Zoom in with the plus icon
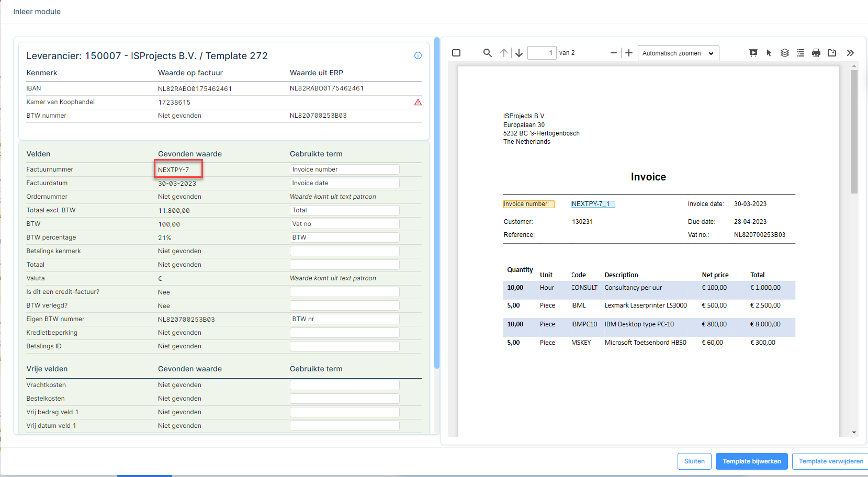The height and width of the screenshot is (477, 868). 629,53
